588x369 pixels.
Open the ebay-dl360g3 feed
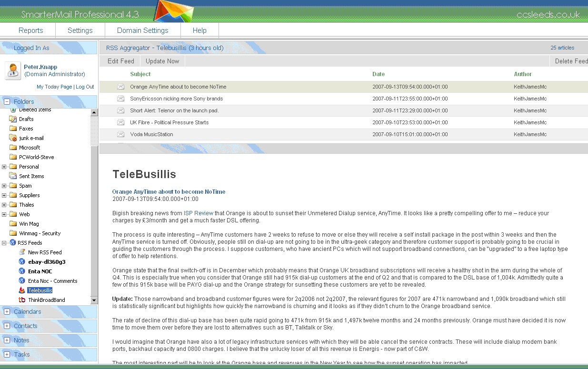(47, 262)
